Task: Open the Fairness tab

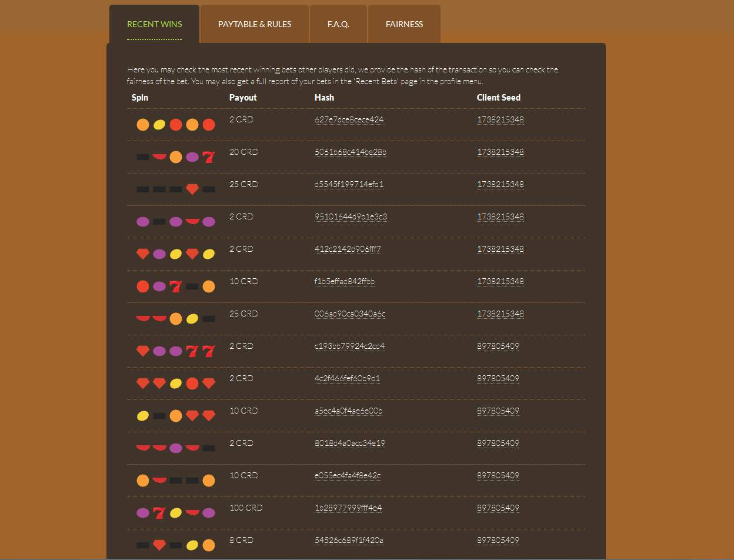Action: (x=404, y=24)
